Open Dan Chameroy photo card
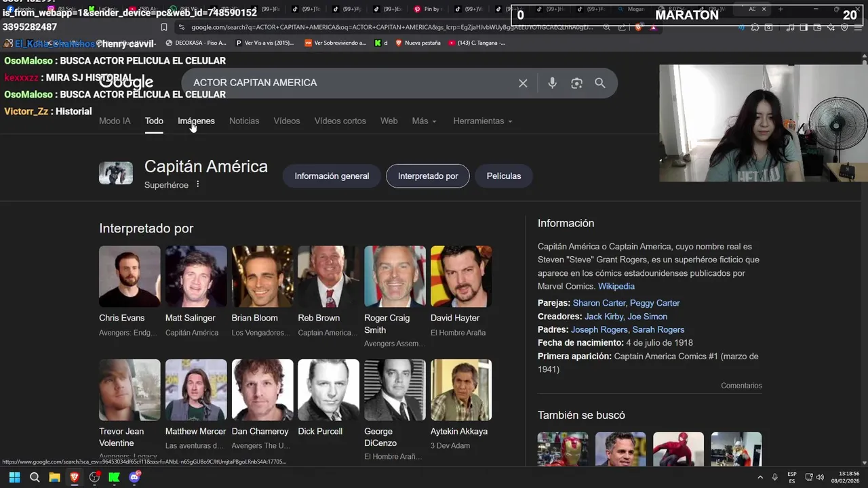This screenshot has height=488, width=868. point(262,390)
